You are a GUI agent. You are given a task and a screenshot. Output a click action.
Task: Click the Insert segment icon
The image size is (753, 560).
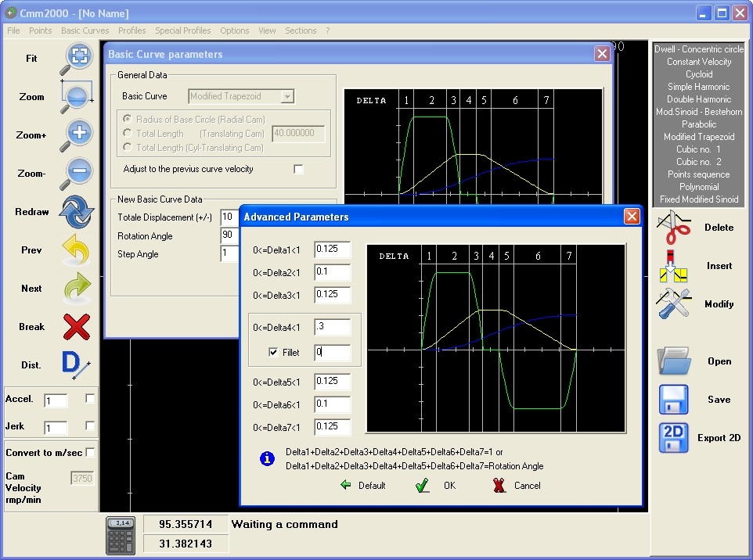point(673,266)
